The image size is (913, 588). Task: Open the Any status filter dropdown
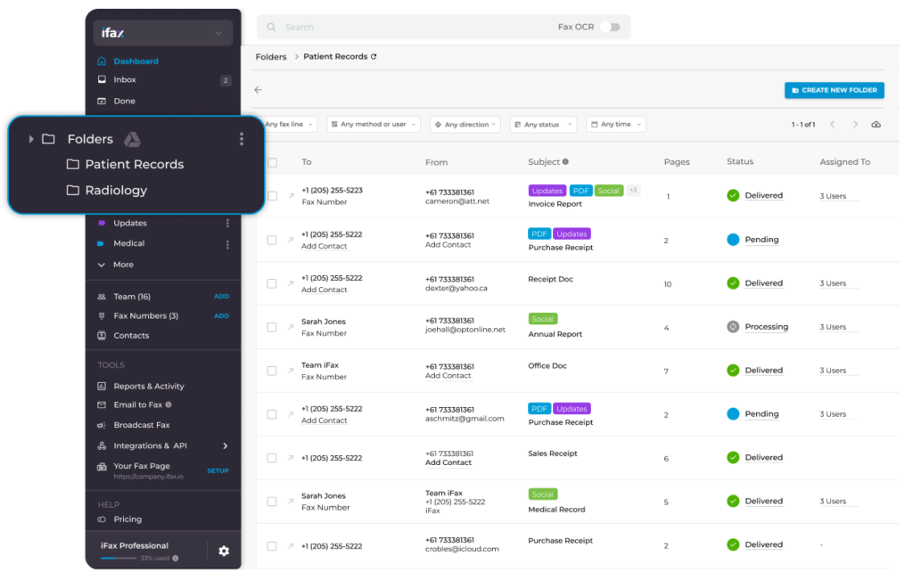coord(542,125)
